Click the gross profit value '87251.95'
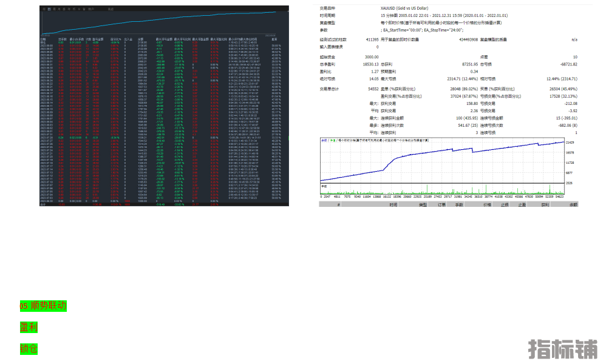This screenshot has height=364, width=606. click(x=470, y=64)
